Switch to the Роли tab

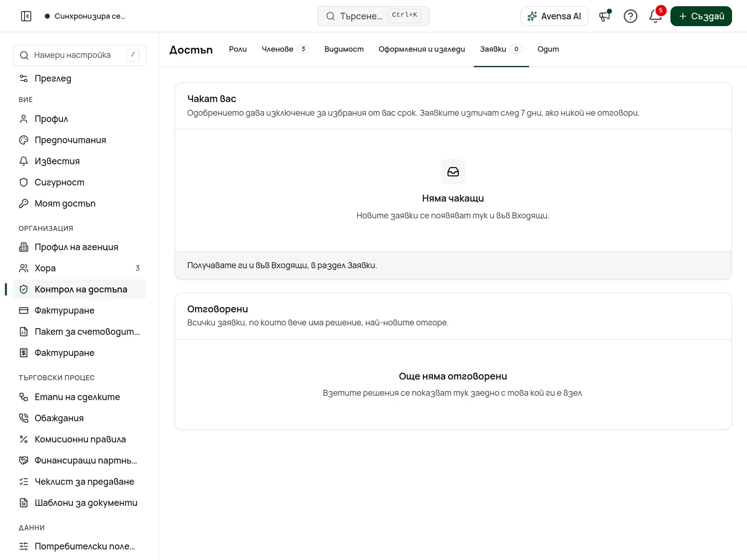click(238, 49)
